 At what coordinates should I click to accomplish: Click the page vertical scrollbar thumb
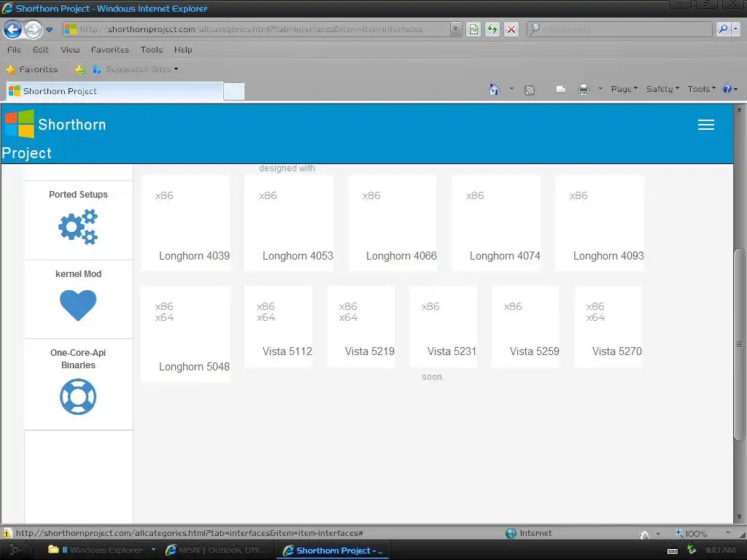click(740, 344)
